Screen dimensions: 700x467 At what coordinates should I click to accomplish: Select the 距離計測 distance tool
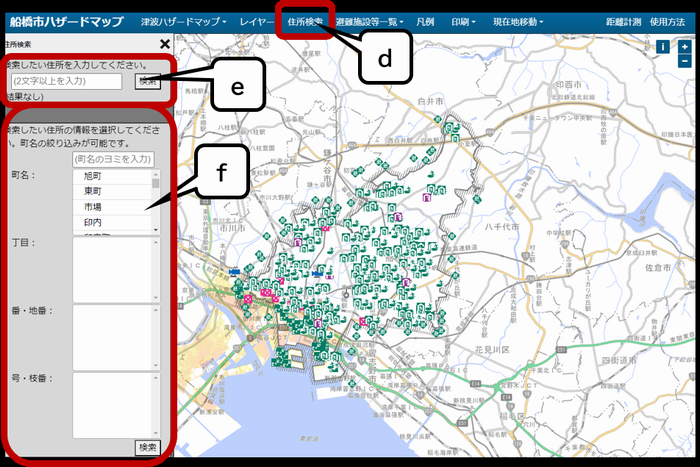click(x=623, y=21)
